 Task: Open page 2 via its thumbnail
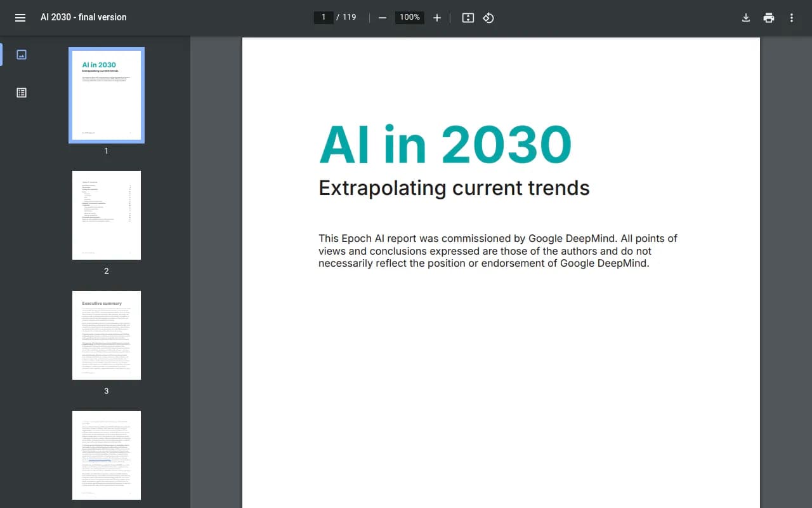coord(106,215)
